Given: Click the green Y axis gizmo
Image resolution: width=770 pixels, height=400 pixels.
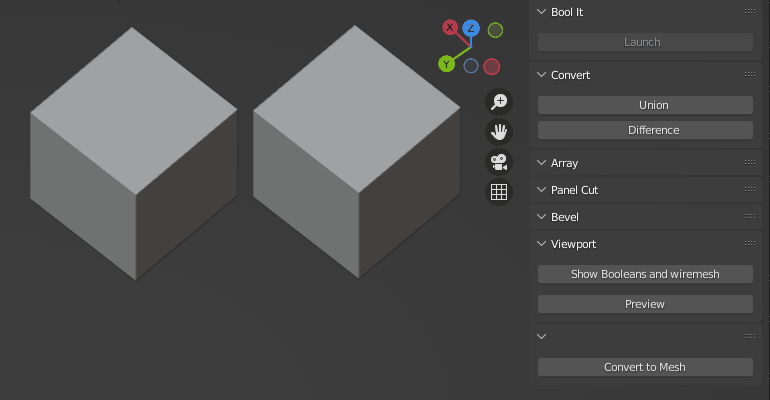Looking at the screenshot, I should point(446,64).
